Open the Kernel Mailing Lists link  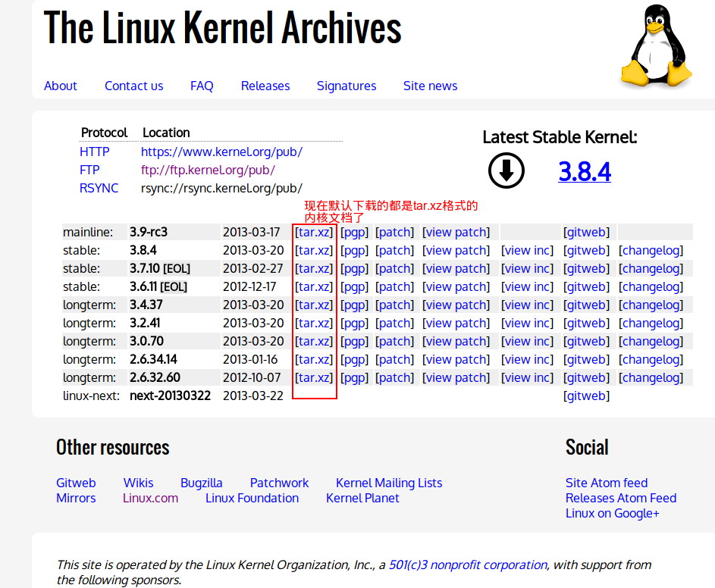coord(388,483)
